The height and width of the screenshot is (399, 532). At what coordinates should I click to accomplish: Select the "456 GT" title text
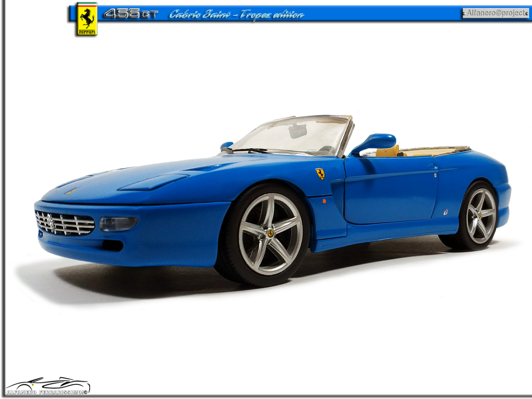(131, 14)
